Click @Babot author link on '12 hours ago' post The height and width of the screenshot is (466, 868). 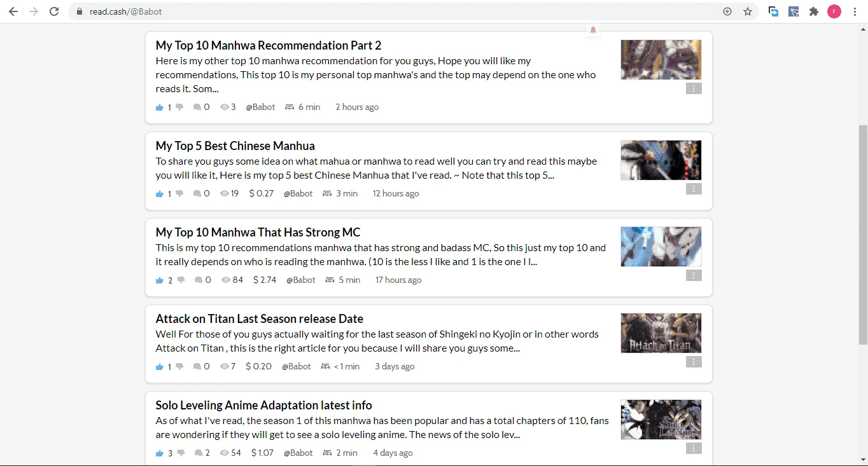298,193
